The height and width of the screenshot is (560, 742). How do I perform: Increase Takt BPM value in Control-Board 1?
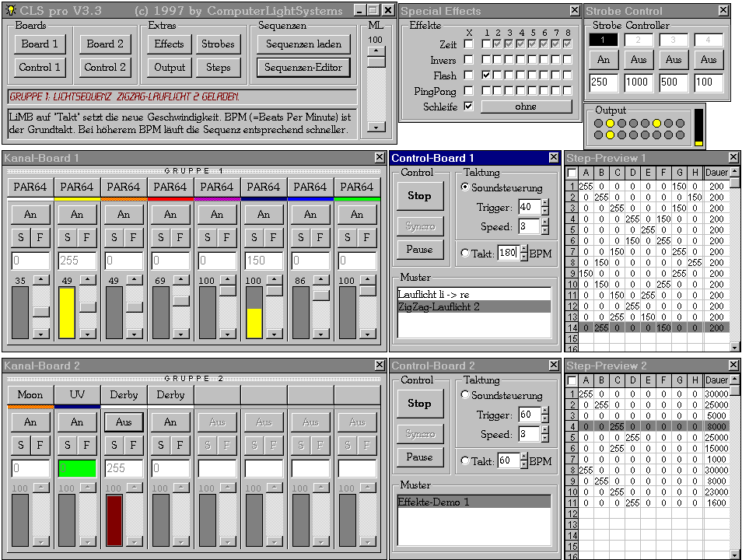(x=523, y=249)
